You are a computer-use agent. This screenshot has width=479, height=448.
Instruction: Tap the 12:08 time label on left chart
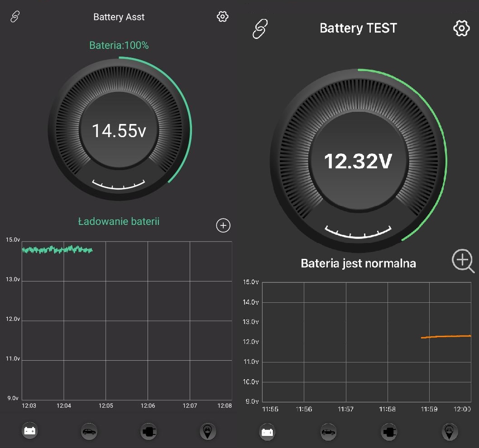(x=225, y=405)
